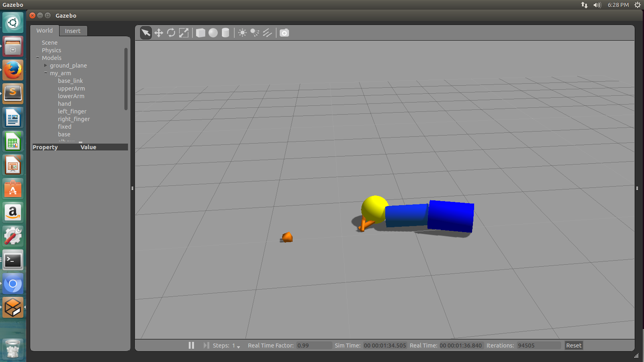Viewport: 644px width, 362px height.
Task: Add a point light
Action: [x=242, y=33]
